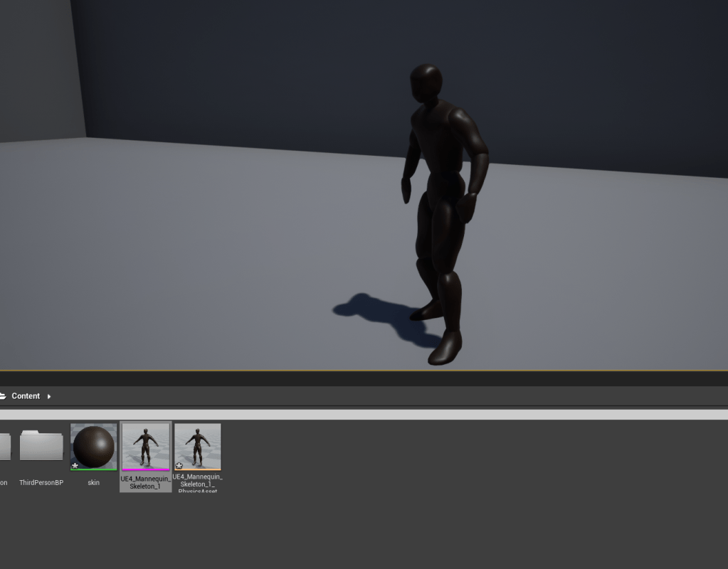The image size is (728, 569).
Task: Expand the arrow next to Content
Action: pyautogui.click(x=49, y=396)
